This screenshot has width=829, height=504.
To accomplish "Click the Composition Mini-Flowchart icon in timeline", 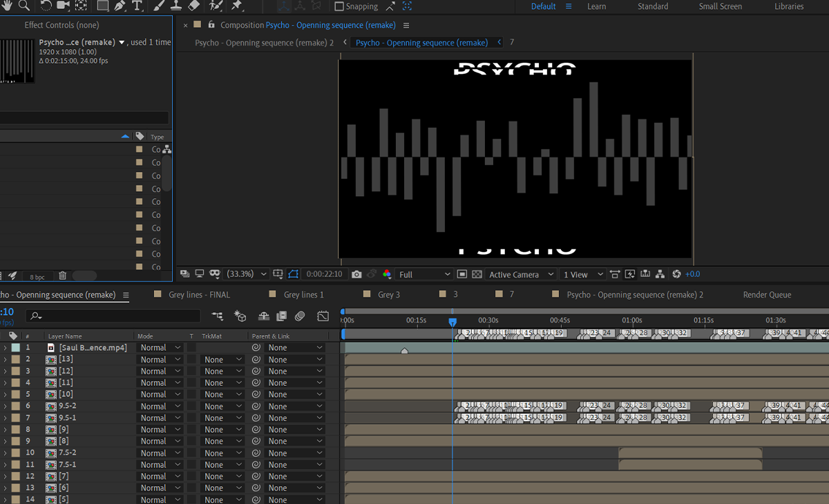I will tap(218, 316).
